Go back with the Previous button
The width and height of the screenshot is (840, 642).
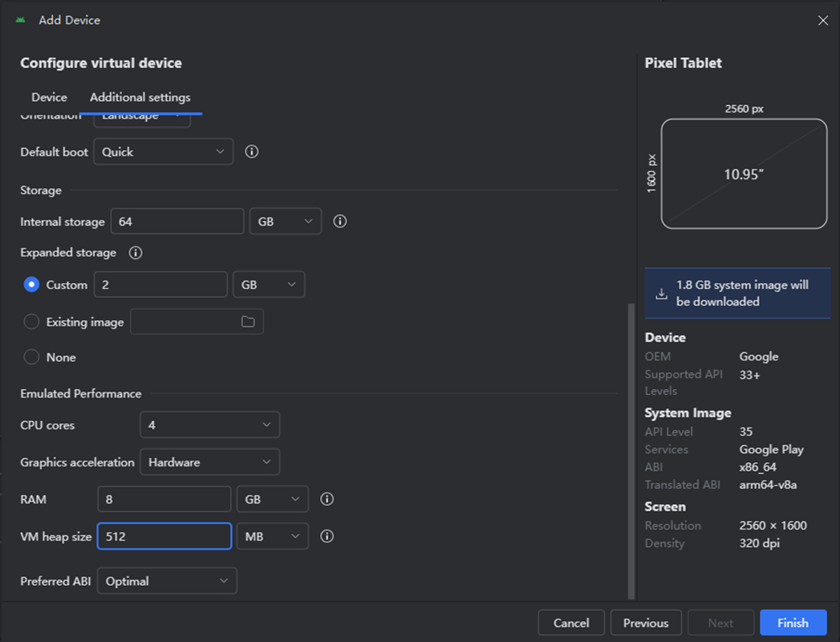coord(646,623)
